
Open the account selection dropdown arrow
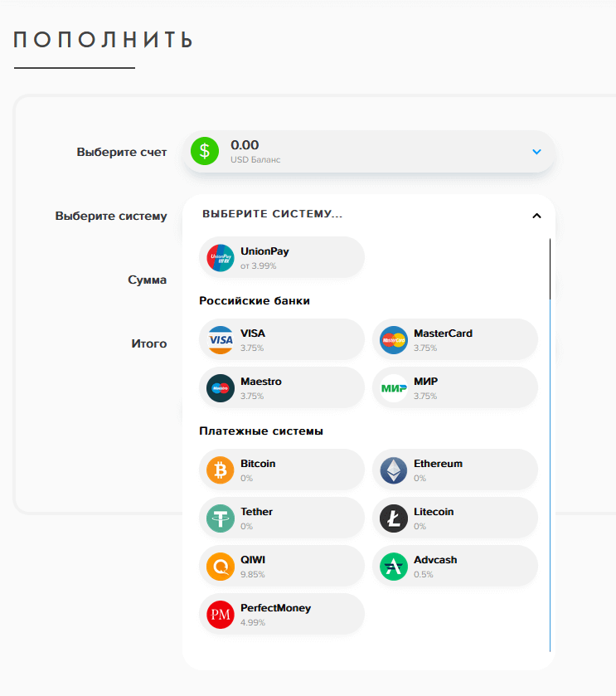coord(536,152)
